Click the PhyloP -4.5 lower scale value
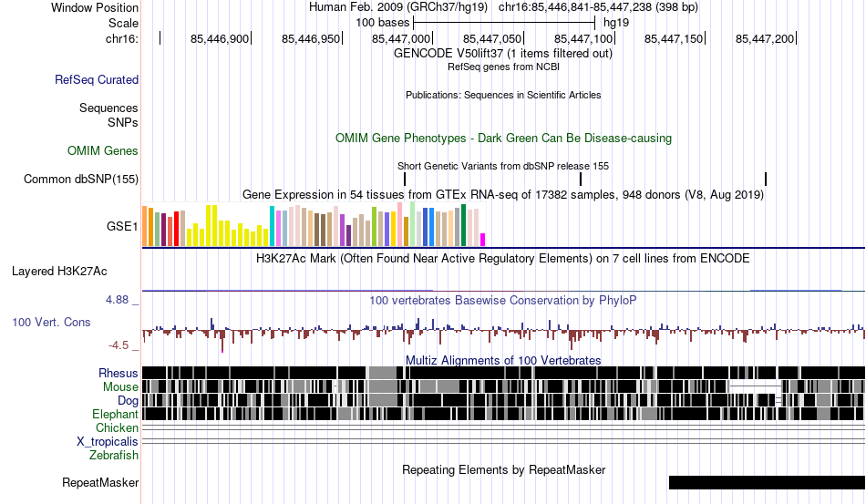The width and height of the screenshot is (866, 504). [x=119, y=345]
